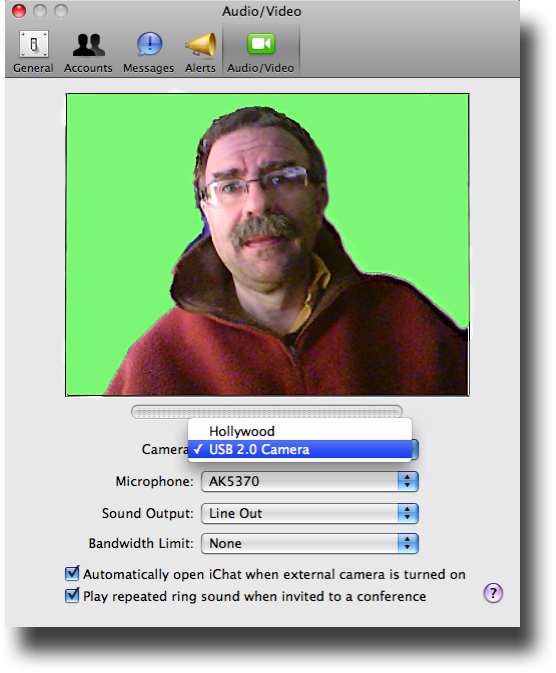Click the audio input level meter
Screen dimensions: 556x673
[267, 412]
